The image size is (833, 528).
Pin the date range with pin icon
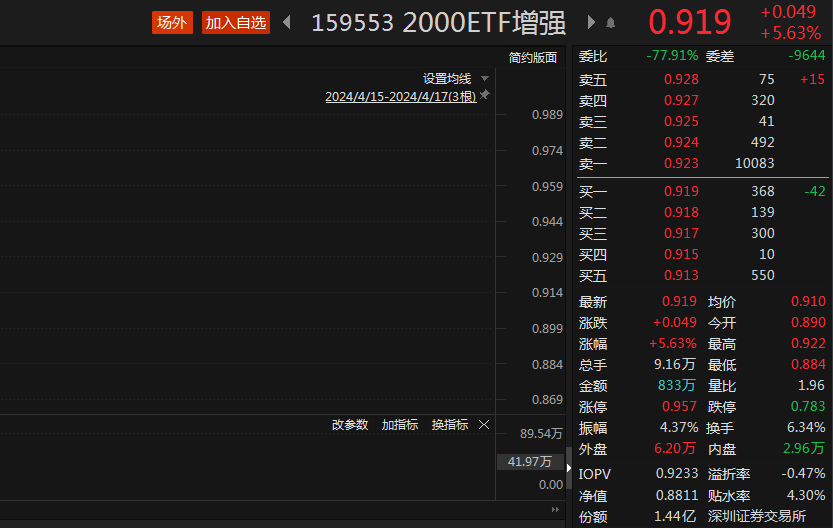coord(485,95)
